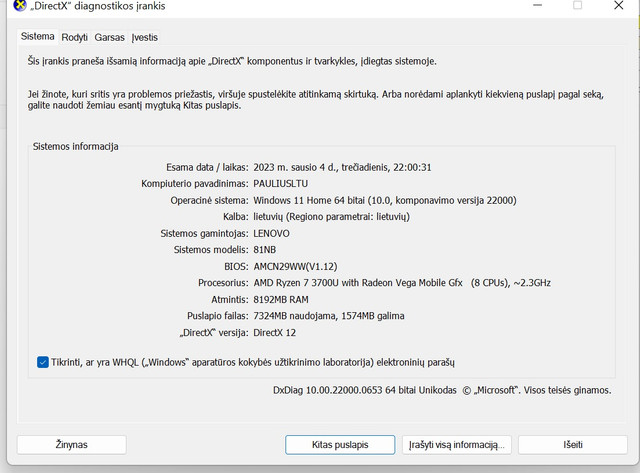Open the Įvestis tab
This screenshot has height=473, width=640.
144,38
